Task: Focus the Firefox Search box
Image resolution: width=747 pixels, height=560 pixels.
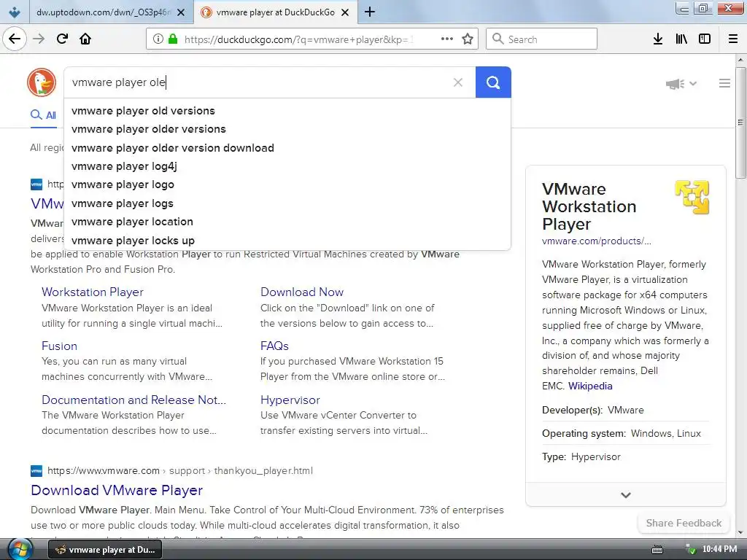Action: pyautogui.click(x=542, y=39)
